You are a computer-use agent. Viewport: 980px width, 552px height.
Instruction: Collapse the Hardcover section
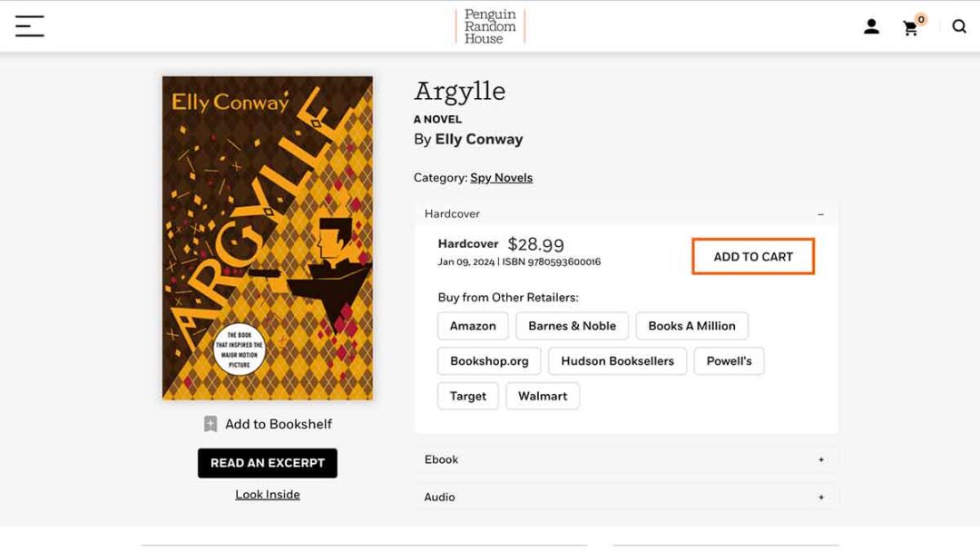click(x=820, y=214)
